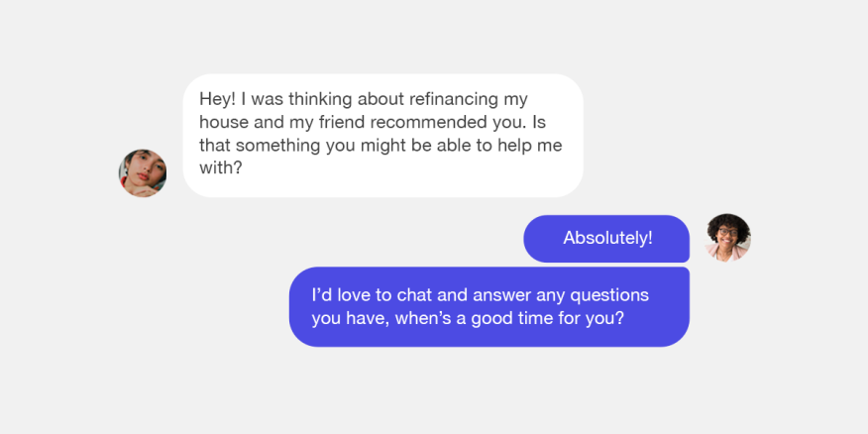
Task: Click the sender's avatar beside the white message
Action: (143, 173)
